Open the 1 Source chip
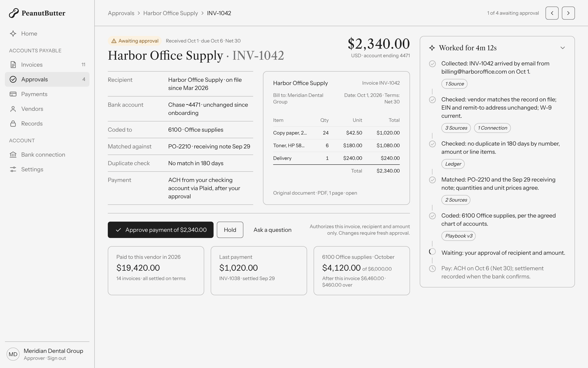The width and height of the screenshot is (588, 368). pyautogui.click(x=454, y=84)
